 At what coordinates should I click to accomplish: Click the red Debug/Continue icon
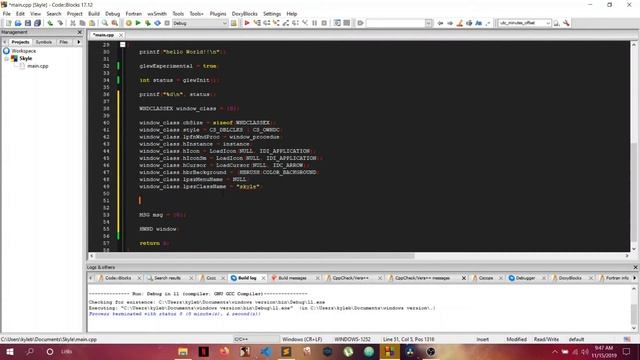247,23
